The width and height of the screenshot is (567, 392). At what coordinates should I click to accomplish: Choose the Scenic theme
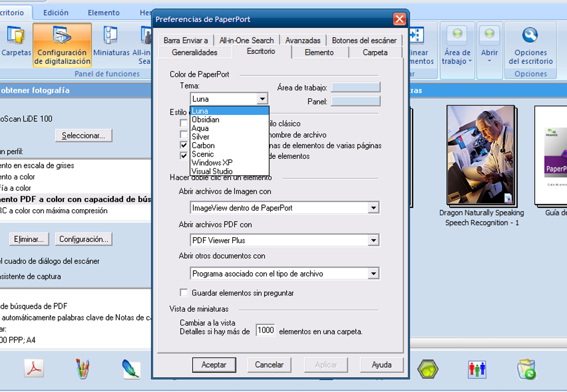[x=230, y=154]
